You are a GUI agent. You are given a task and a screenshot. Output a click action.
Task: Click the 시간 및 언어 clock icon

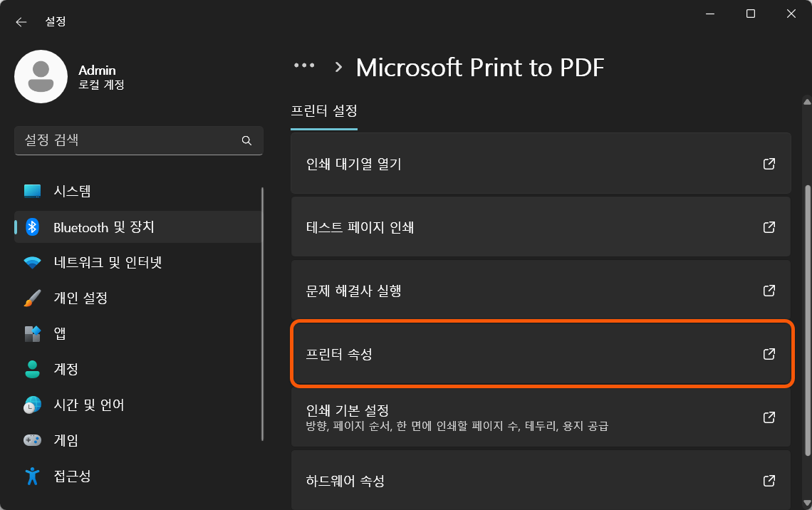[x=33, y=405]
